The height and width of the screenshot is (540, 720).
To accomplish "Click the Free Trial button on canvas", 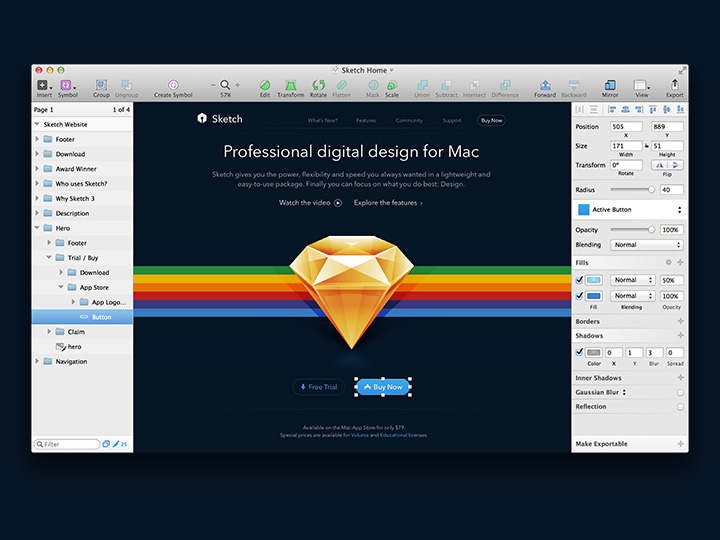I will [319, 387].
